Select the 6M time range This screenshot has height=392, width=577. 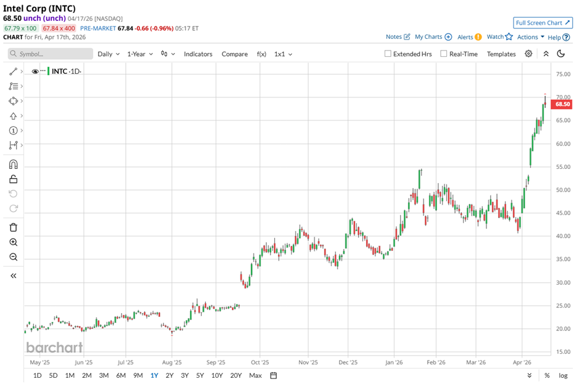(120, 375)
